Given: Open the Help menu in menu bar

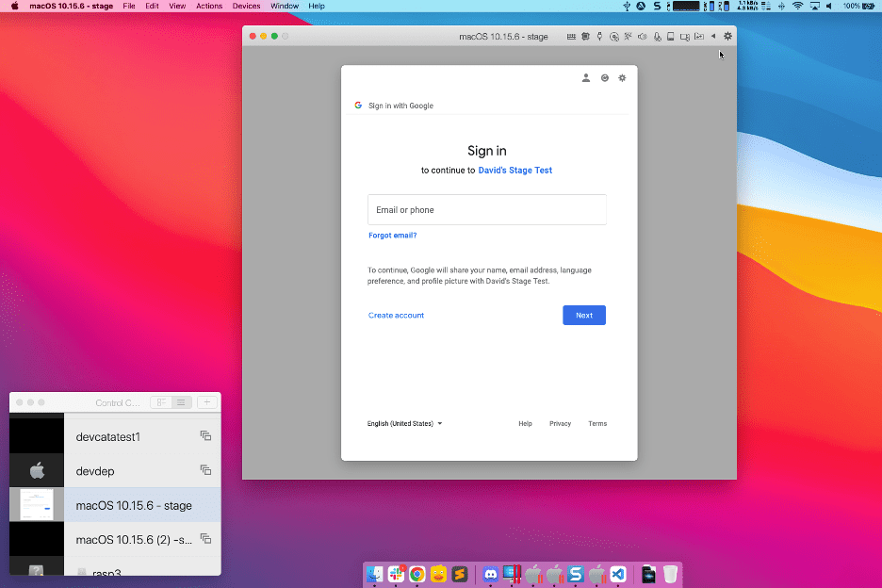Looking at the screenshot, I should 317,7.
